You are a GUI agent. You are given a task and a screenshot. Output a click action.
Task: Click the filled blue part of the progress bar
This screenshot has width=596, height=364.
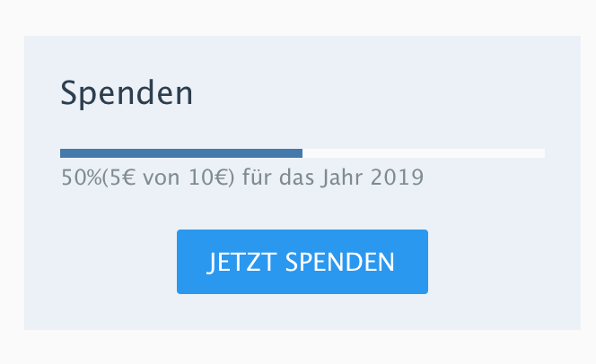pos(180,153)
